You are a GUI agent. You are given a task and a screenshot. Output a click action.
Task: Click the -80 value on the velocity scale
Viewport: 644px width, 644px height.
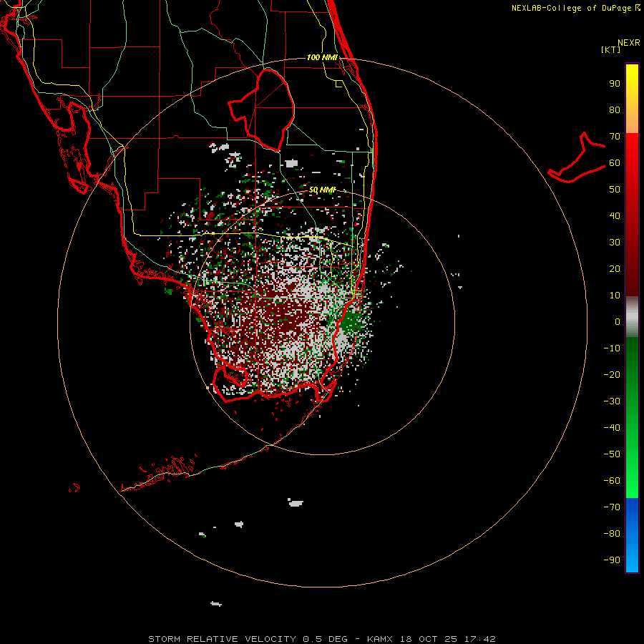(612, 534)
